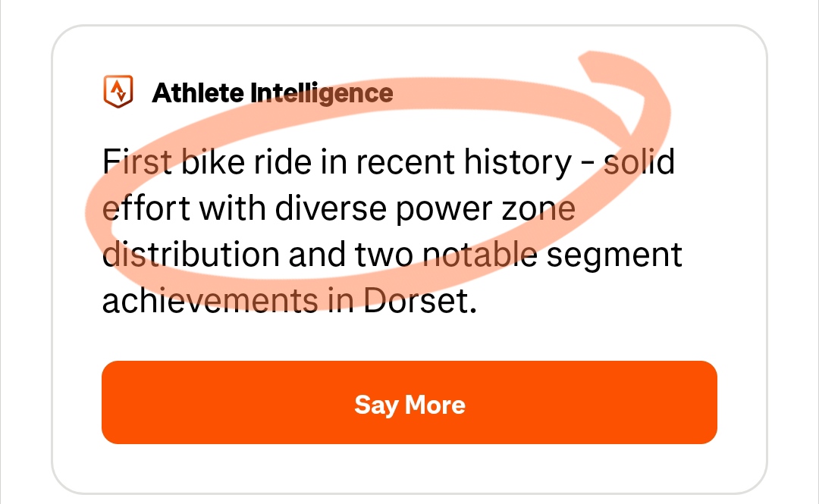Click the Athlete Intelligence heading text
Viewport: 819px width, 504px height.
[272, 93]
